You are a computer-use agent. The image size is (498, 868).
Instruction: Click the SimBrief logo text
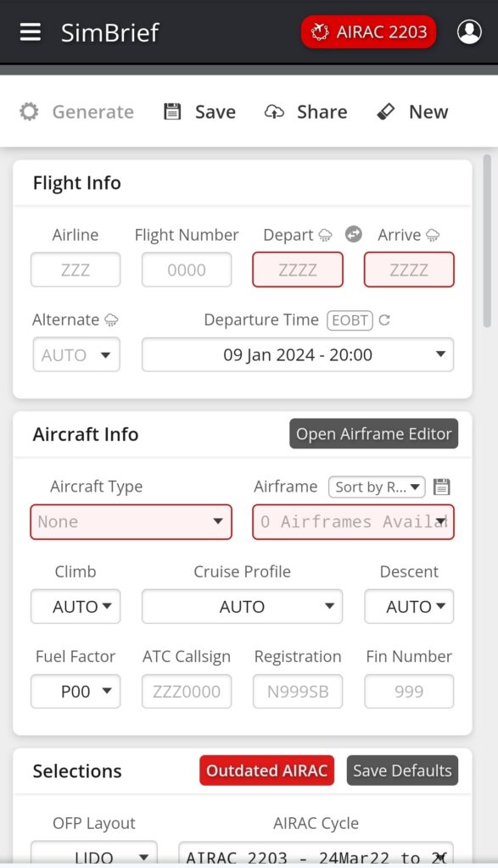click(x=110, y=33)
